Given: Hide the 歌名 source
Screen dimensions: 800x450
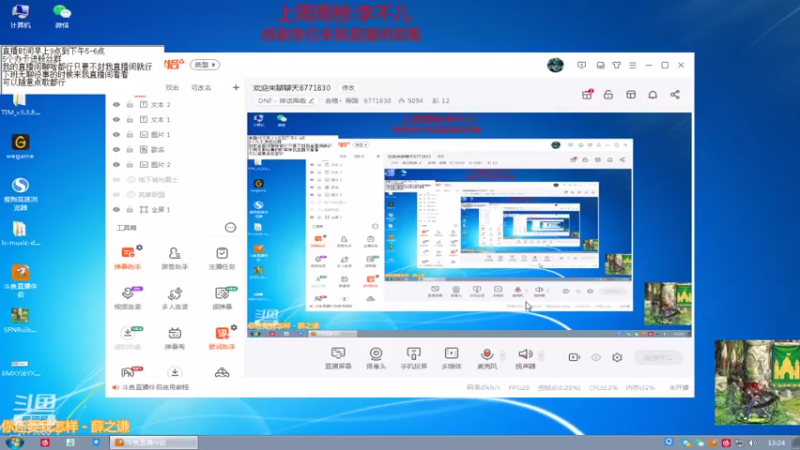Looking at the screenshot, I should tap(116, 149).
